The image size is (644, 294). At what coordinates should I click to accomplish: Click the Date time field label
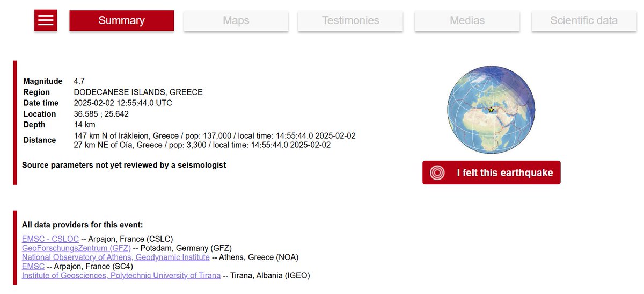(41, 103)
